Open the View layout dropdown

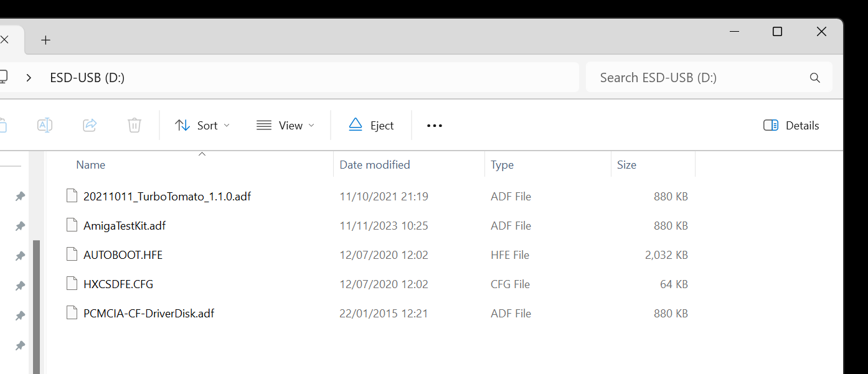pos(285,125)
